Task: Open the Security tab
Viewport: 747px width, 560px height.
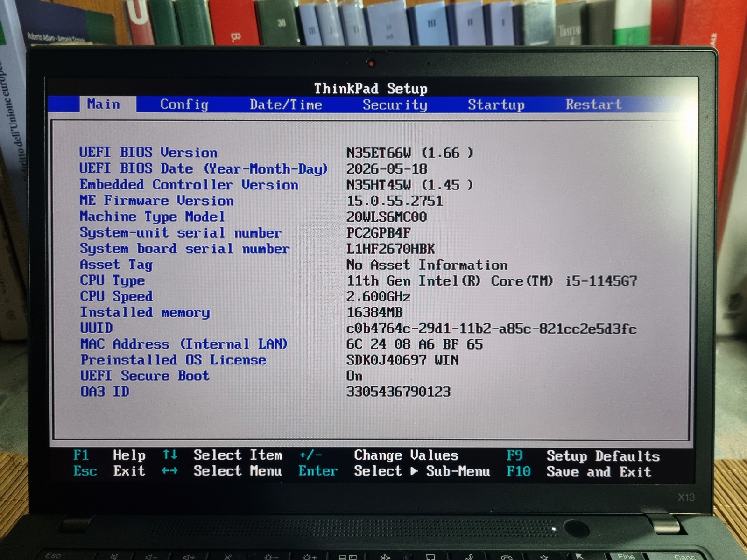Action: coord(395,105)
